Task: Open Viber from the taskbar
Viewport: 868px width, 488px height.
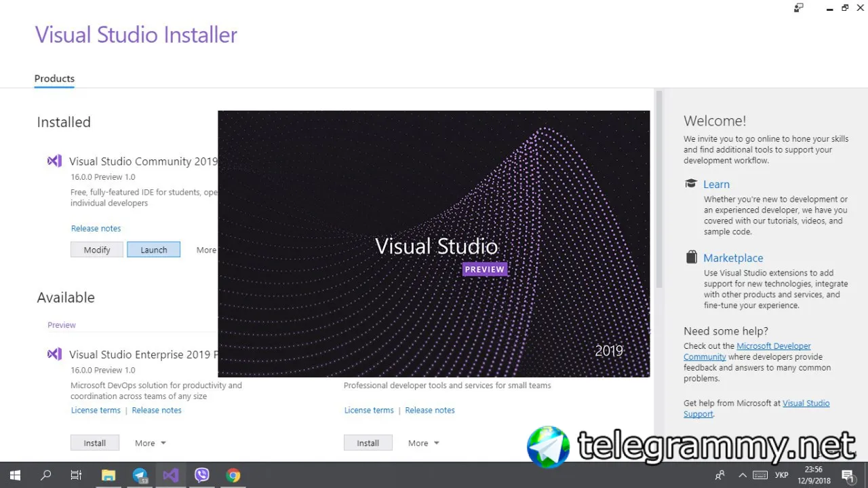Action: pos(202,475)
